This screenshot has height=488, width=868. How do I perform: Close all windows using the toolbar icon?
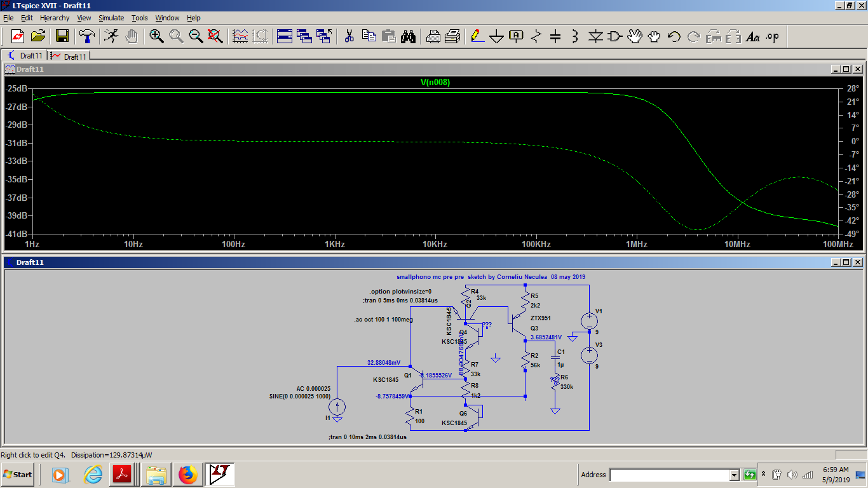[x=324, y=36]
